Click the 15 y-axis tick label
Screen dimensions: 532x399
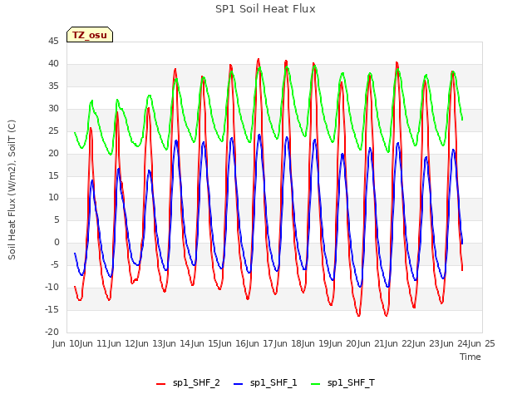tap(53, 175)
